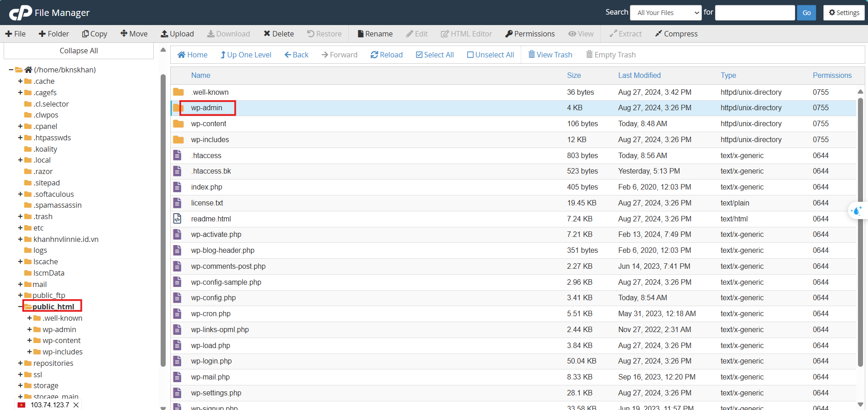Click Unselect All checkbox
This screenshot has width=868, height=410.
pos(490,55)
